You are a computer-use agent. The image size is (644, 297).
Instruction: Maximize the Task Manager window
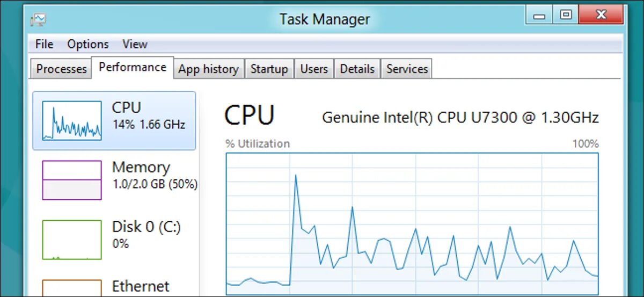tap(566, 17)
